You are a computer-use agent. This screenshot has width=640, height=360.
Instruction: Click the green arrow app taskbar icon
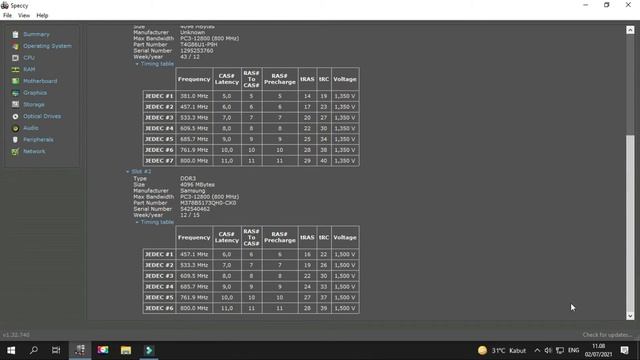[149, 350]
